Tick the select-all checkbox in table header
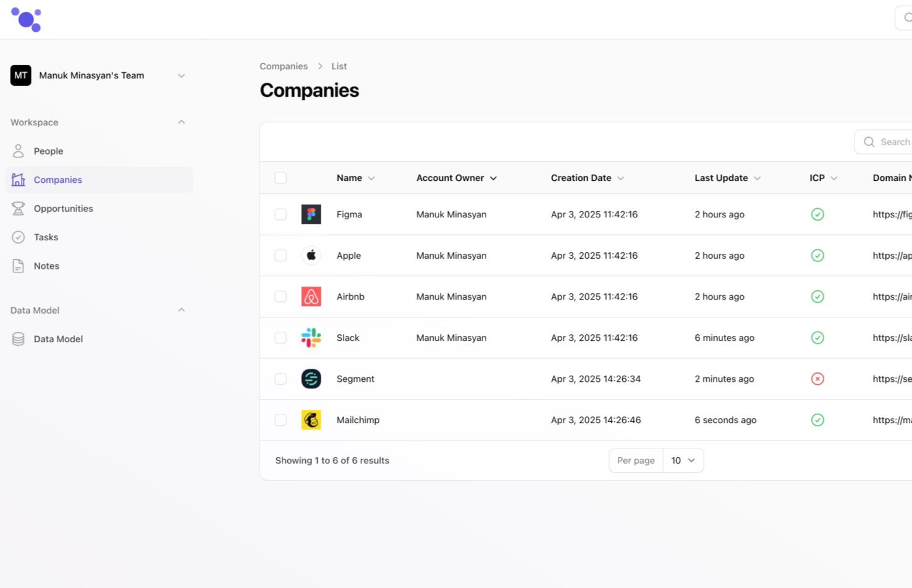 click(x=281, y=178)
